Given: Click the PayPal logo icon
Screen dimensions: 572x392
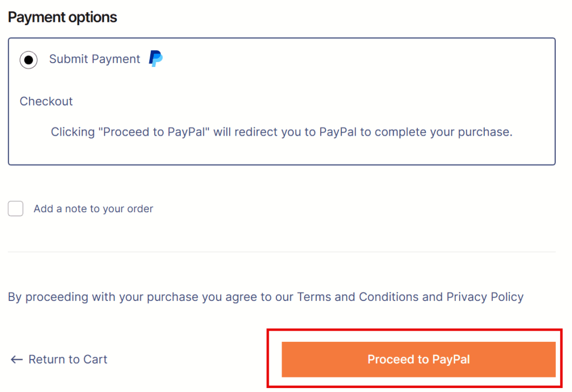Looking at the screenshot, I should (x=156, y=58).
